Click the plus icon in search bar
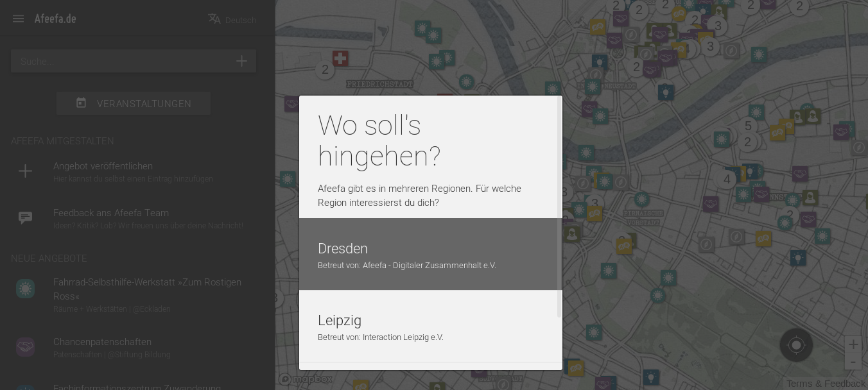The height and width of the screenshot is (390, 868). point(241,62)
